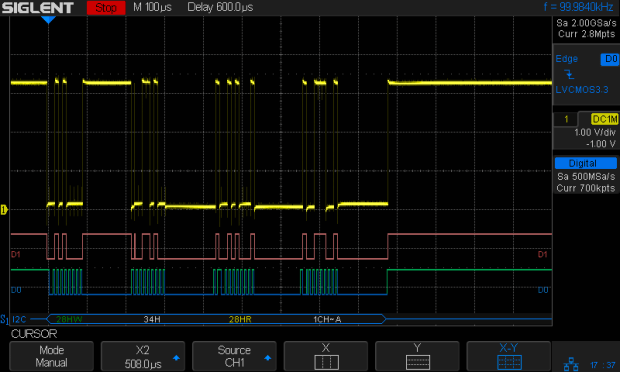Click the CURSOR menu title

(x=34, y=334)
